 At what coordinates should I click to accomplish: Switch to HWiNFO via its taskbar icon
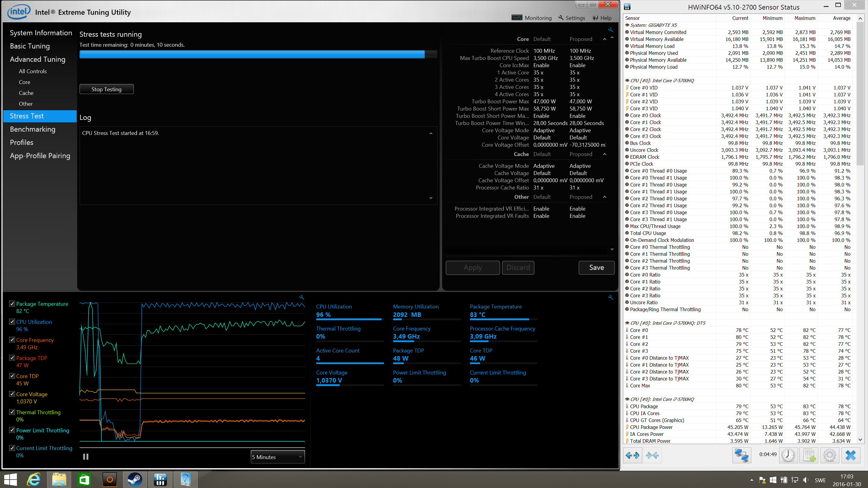[160, 479]
